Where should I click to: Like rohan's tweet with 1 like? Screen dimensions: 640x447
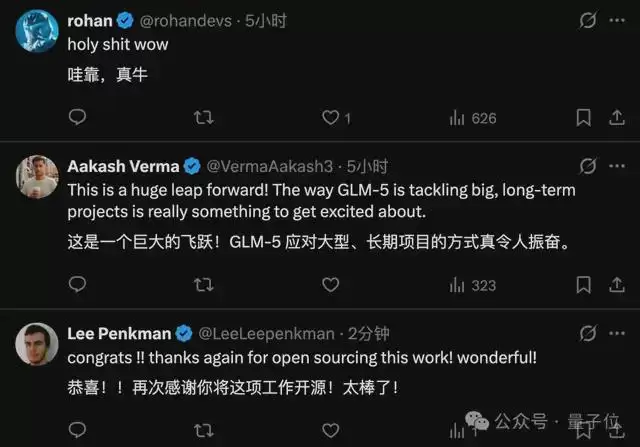pyautogui.click(x=330, y=118)
